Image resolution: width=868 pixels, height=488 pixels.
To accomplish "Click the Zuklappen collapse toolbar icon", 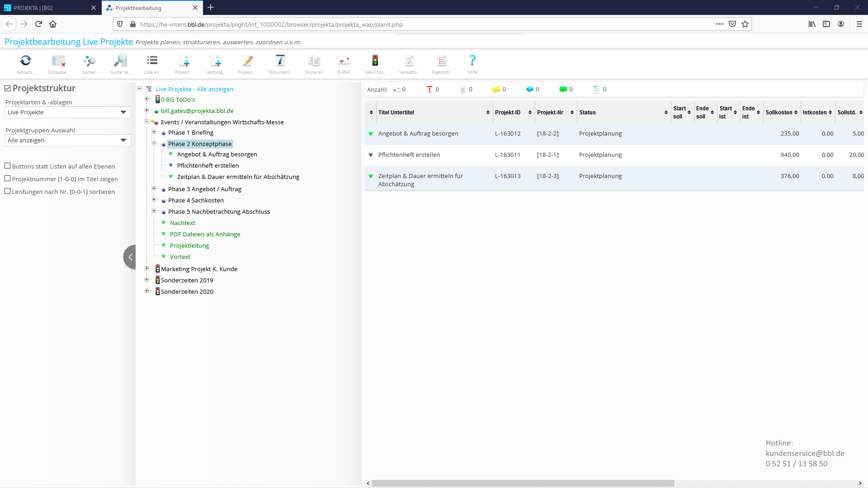I will click(58, 61).
